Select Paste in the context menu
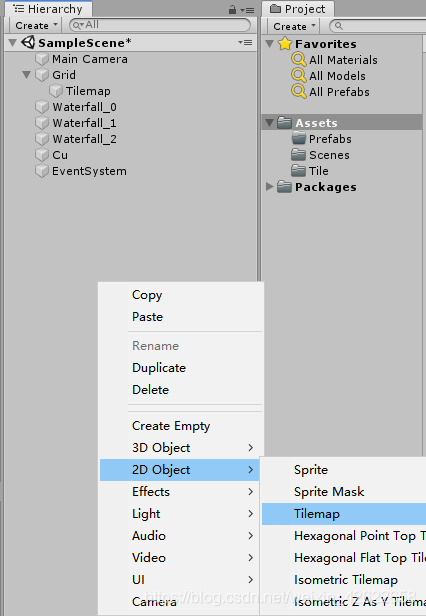 [x=180, y=317]
